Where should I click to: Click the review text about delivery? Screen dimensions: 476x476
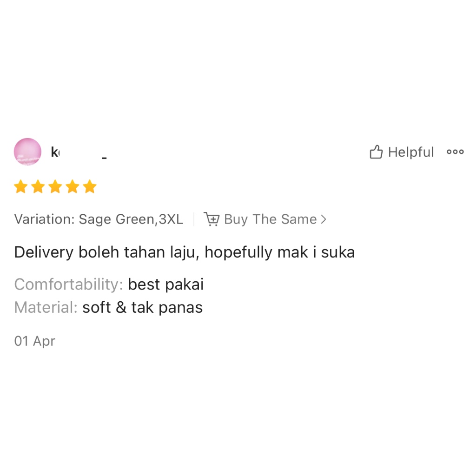pyautogui.click(x=185, y=252)
